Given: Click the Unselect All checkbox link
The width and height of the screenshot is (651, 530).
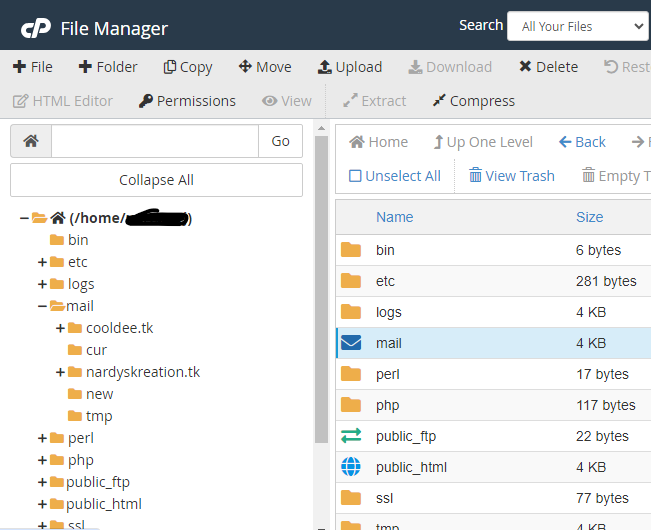Looking at the screenshot, I should click(x=394, y=176).
